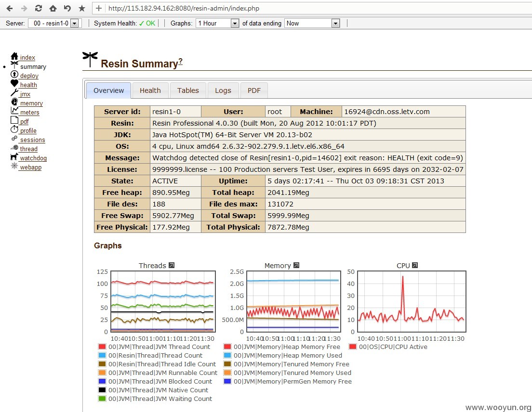Open the sessions link

(x=33, y=140)
